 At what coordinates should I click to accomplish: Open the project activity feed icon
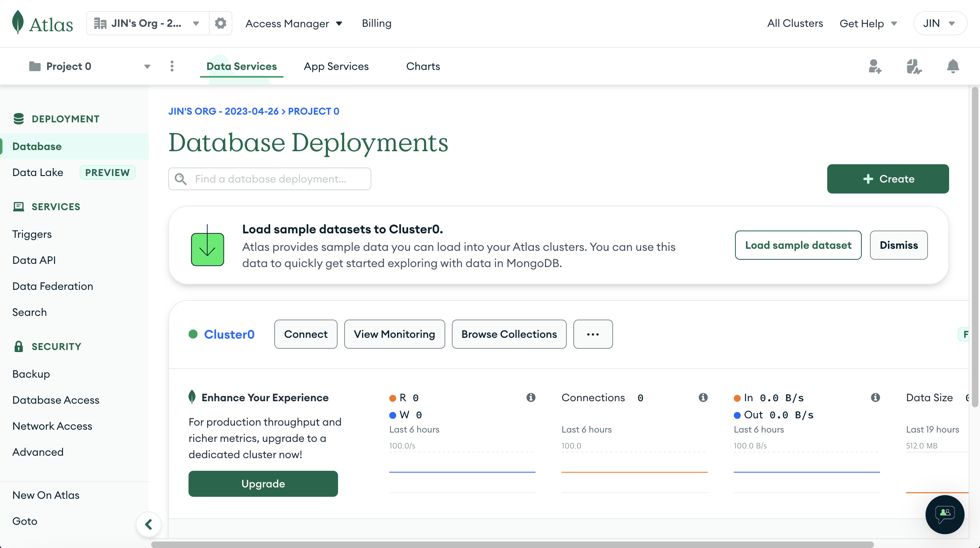pos(914,66)
